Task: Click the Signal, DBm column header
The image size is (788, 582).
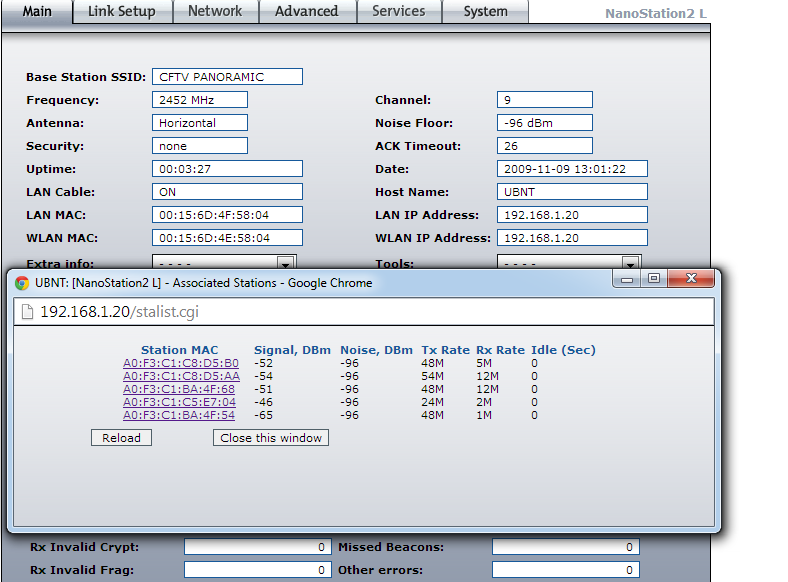Action: tap(292, 350)
